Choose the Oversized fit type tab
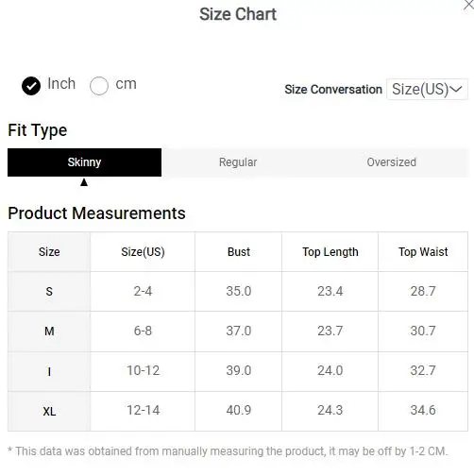This screenshot has width=474, height=476. point(391,162)
